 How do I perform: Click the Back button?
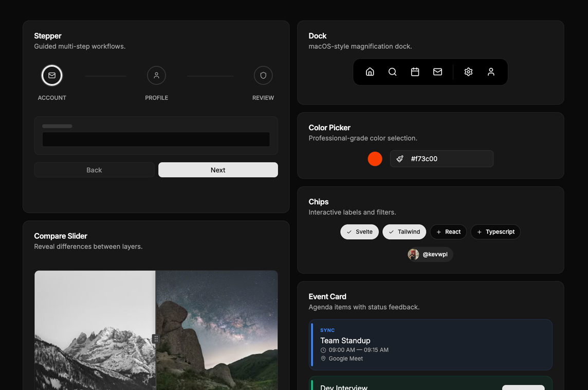point(94,170)
